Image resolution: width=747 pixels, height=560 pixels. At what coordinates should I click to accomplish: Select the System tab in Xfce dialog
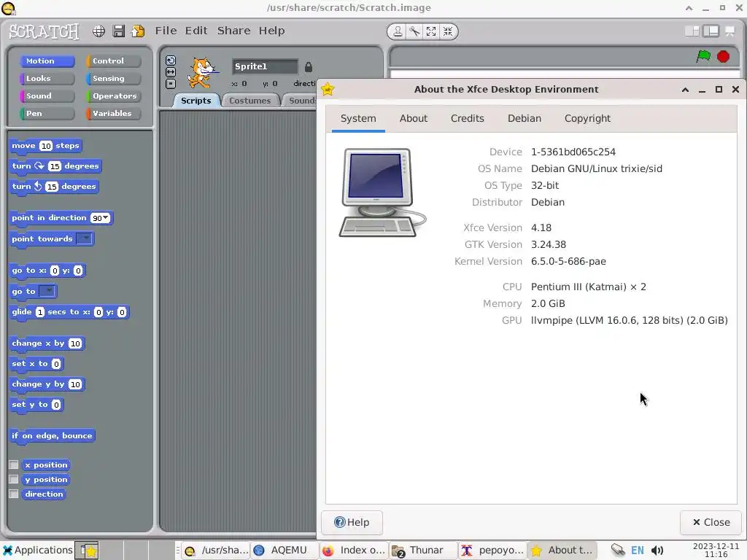coord(358,119)
